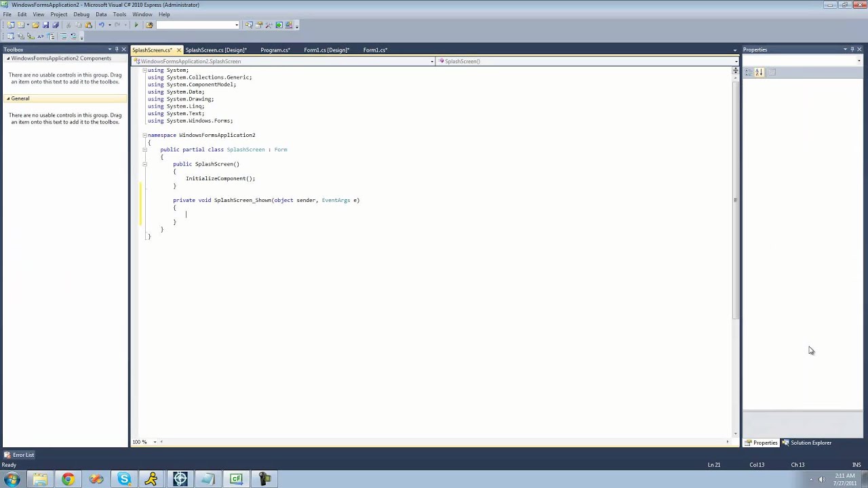This screenshot has width=868, height=488.
Task: Switch to SplashScreen.cs [Design] tab
Action: point(216,50)
